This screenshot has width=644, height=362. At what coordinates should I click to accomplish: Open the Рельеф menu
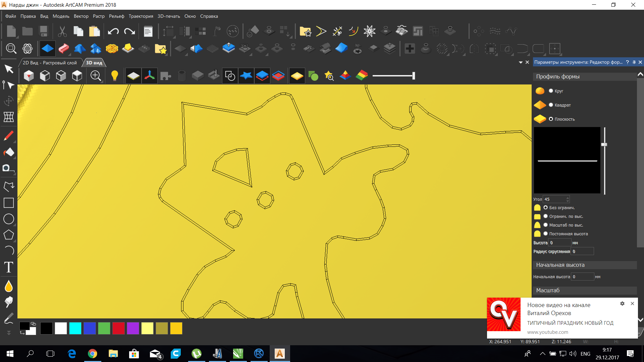click(116, 16)
